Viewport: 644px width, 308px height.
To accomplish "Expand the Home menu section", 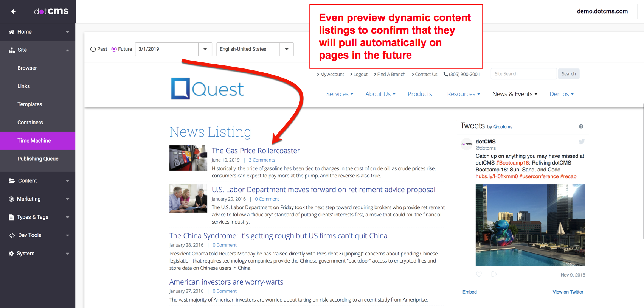I will 67,32.
